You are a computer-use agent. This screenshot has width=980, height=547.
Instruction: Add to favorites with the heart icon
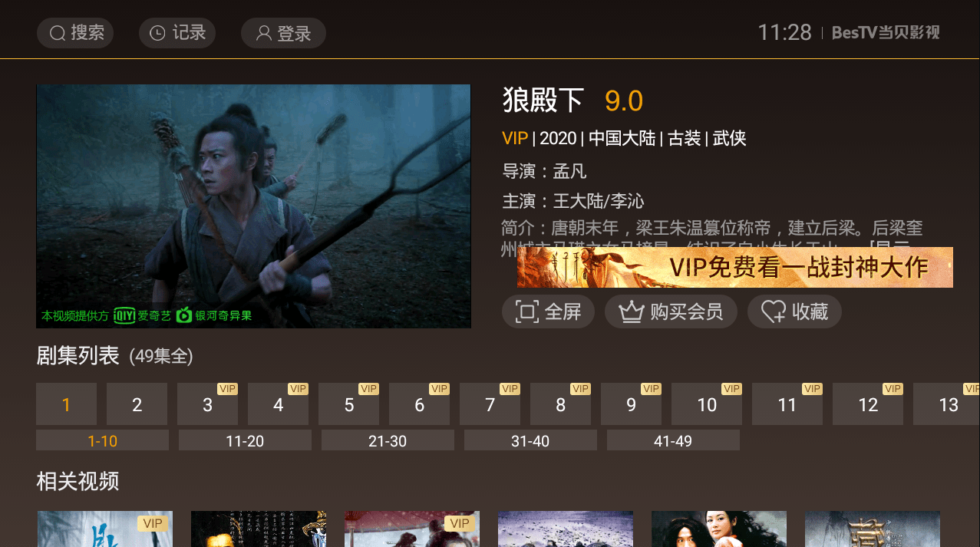(773, 311)
